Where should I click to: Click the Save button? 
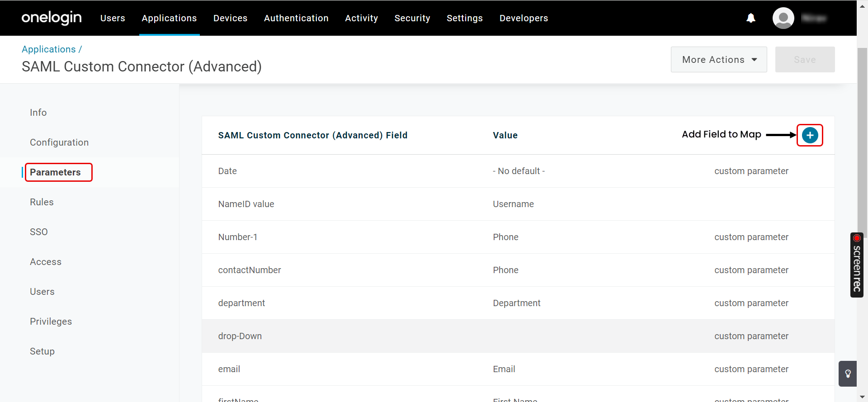(805, 60)
